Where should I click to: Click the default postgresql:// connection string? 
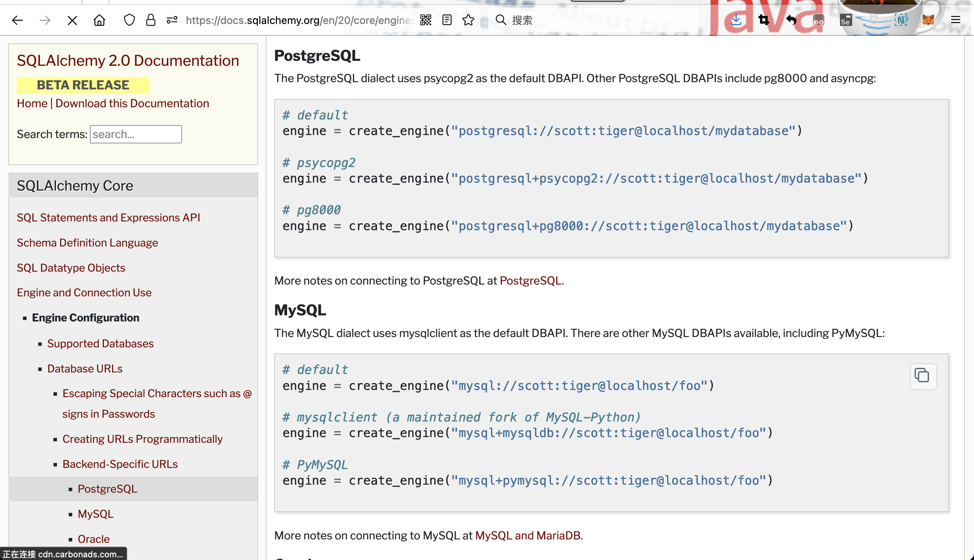tap(623, 131)
